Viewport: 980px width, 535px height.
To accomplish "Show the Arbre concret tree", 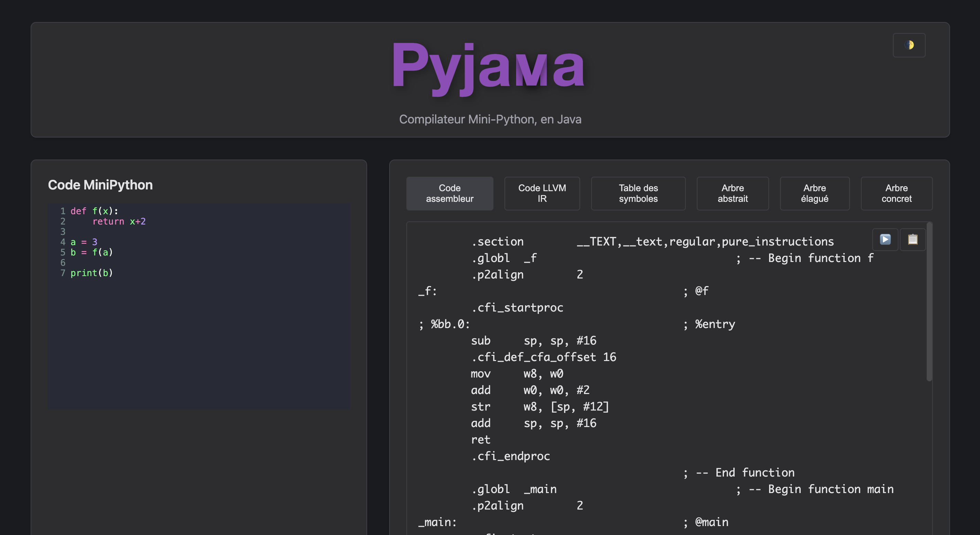I will coord(897,194).
